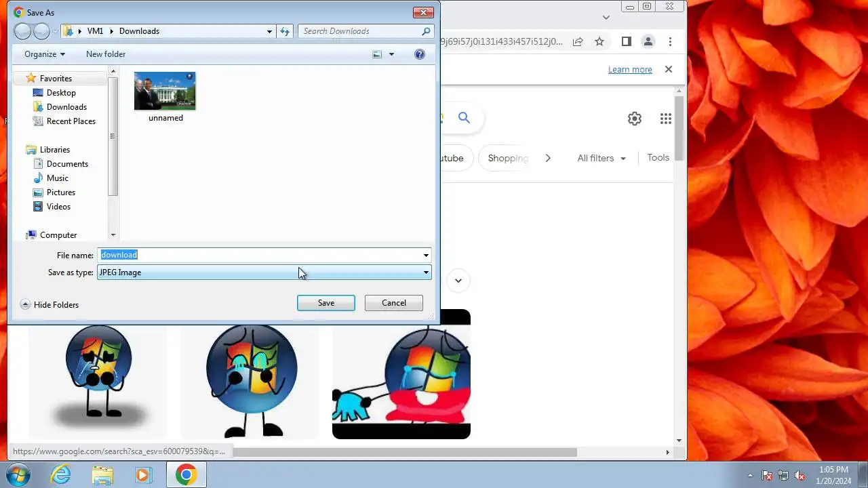Click New folder button
The width and height of the screenshot is (868, 488).
coord(106,54)
